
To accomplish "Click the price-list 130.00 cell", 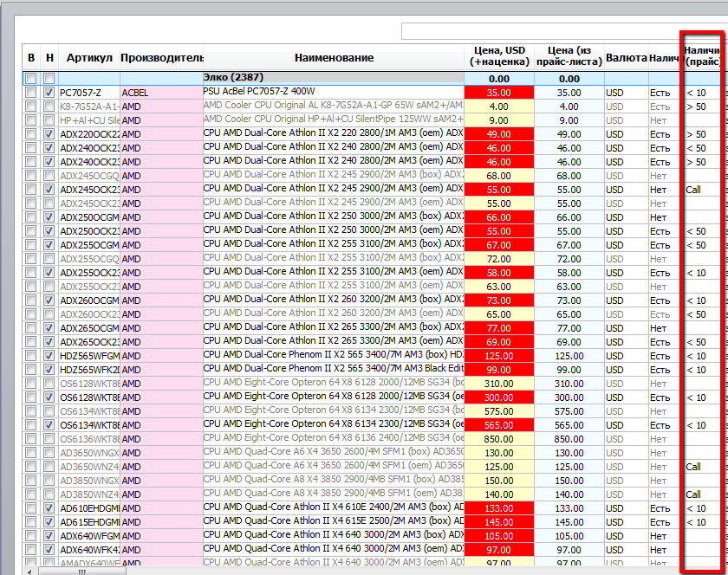I will (x=569, y=453).
